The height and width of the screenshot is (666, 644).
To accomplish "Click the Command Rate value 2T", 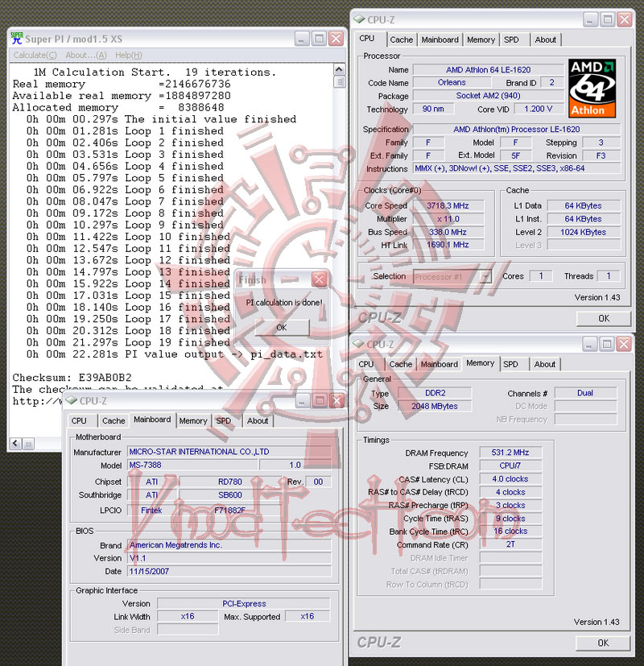I will pos(510,544).
